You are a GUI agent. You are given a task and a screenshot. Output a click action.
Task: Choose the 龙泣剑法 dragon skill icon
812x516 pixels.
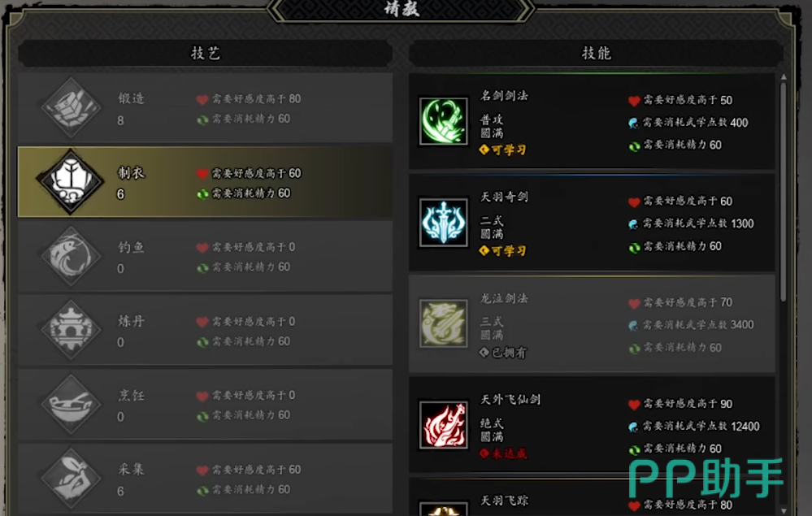tap(443, 323)
